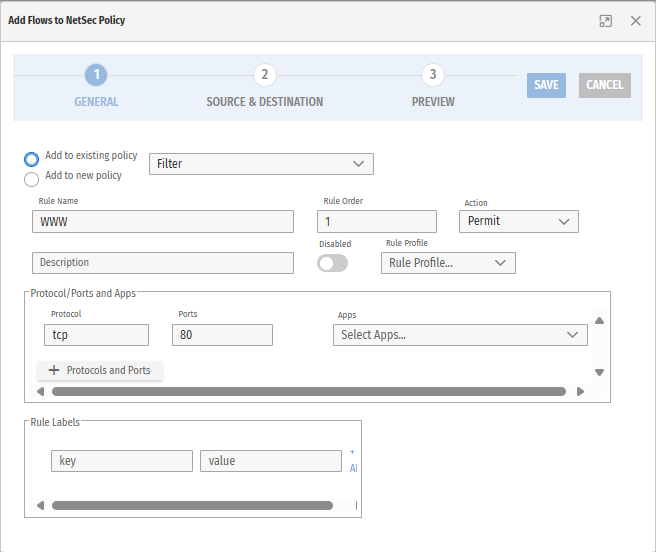Toggle the Disabled switch
The height and width of the screenshot is (552, 656).
[332, 263]
